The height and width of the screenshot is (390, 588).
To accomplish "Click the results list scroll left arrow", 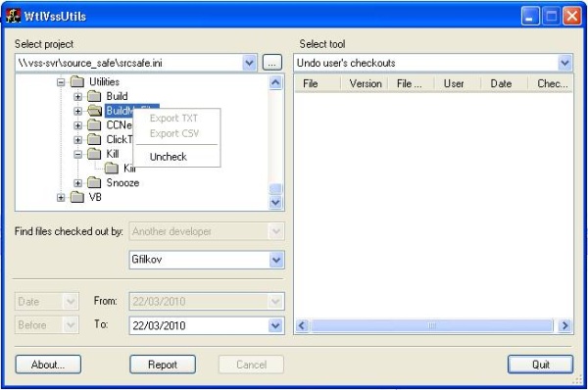I will [x=303, y=325].
